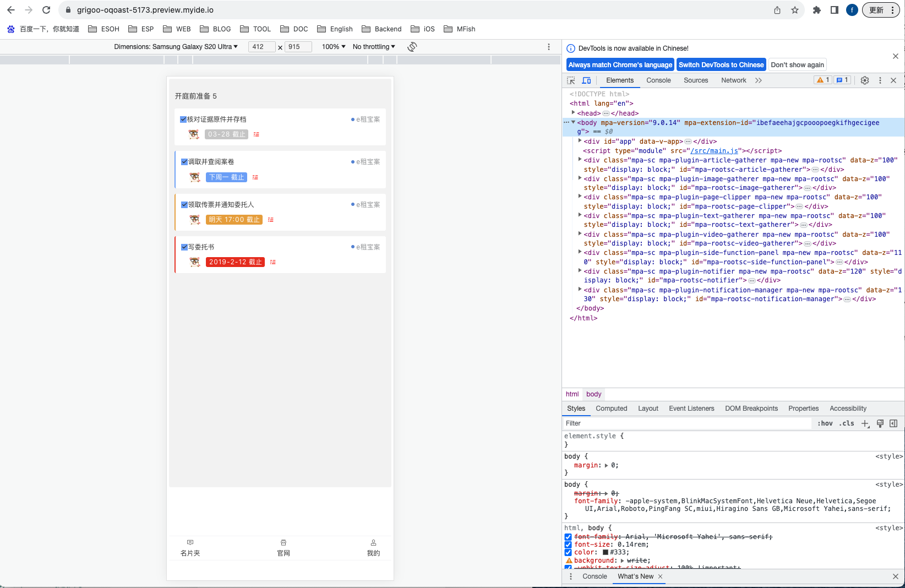Open device toolbar more options menu

point(549,47)
